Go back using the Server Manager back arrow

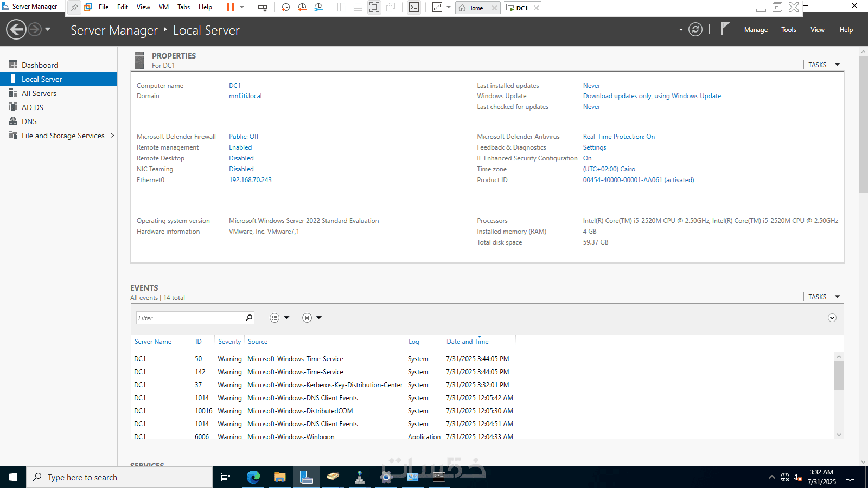click(16, 29)
